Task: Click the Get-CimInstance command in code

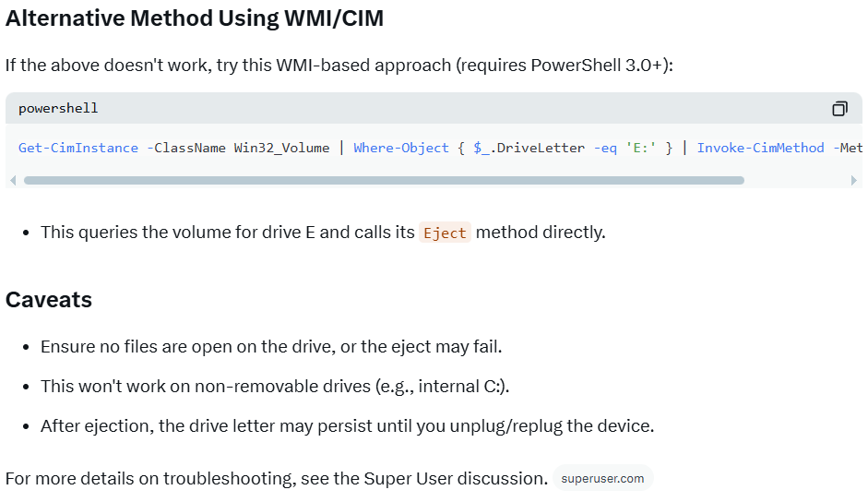Action: tap(78, 148)
